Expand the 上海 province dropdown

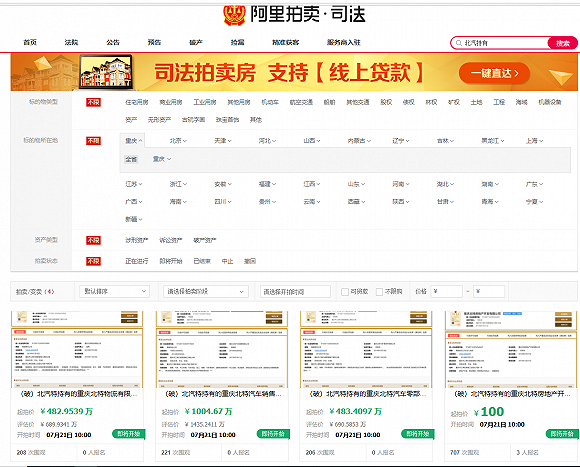(535, 141)
